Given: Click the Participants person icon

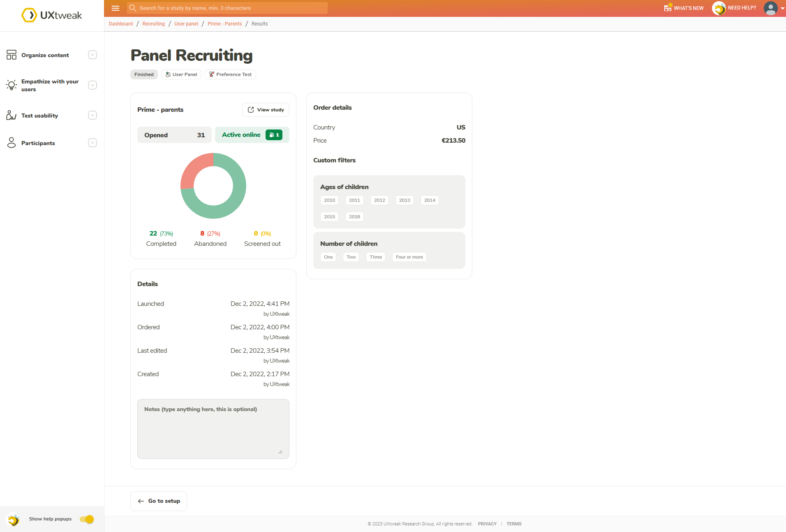Looking at the screenshot, I should pos(12,143).
